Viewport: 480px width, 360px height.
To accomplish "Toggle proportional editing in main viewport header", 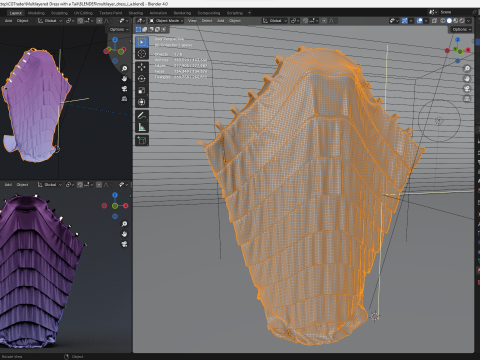I will point(324,21).
